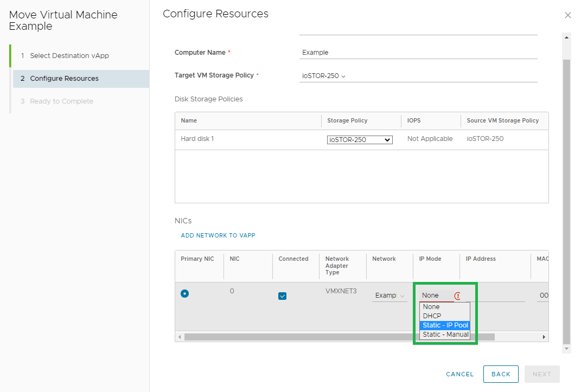Choose DHCP in the IP Mode list
Image resolution: width=581 pixels, height=392 pixels.
[445, 316]
